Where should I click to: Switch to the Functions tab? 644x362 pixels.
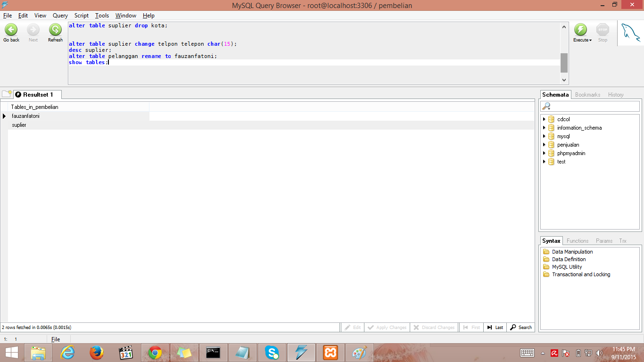[x=578, y=240]
